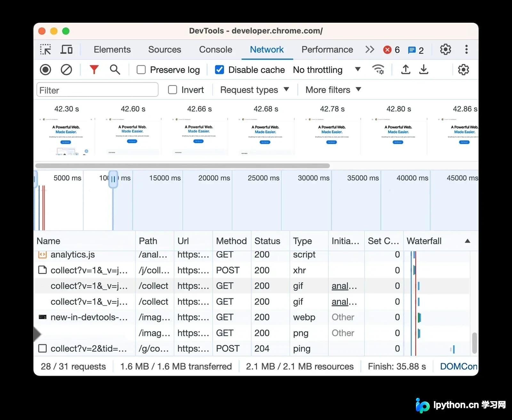The image size is (512, 420).
Task: Expand the Request types dropdown
Action: click(255, 90)
